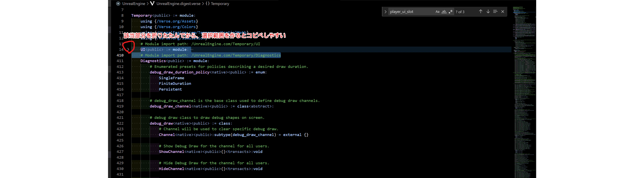Enable Use Regular Expression option
644x178 pixels.
point(450,12)
